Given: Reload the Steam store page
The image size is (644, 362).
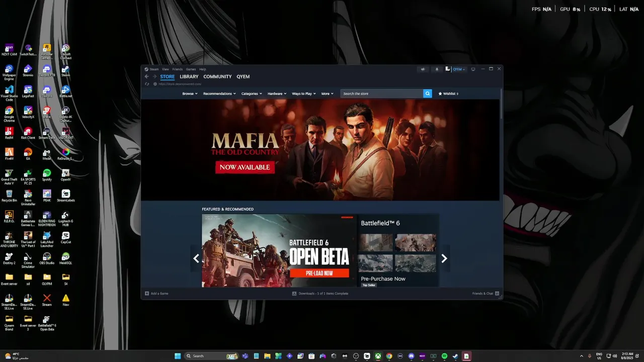Looking at the screenshot, I should tap(146, 84).
